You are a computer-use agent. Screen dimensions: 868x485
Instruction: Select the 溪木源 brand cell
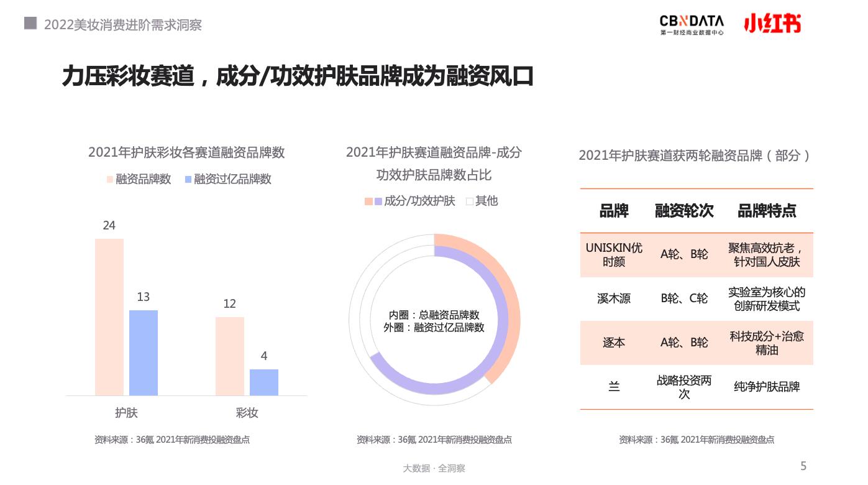pyautogui.click(x=614, y=299)
